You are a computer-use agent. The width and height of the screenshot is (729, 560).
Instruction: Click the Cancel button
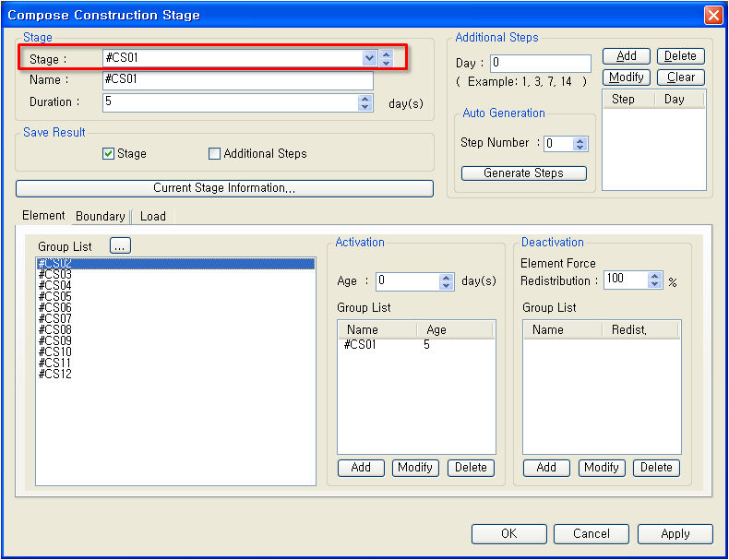tap(592, 534)
